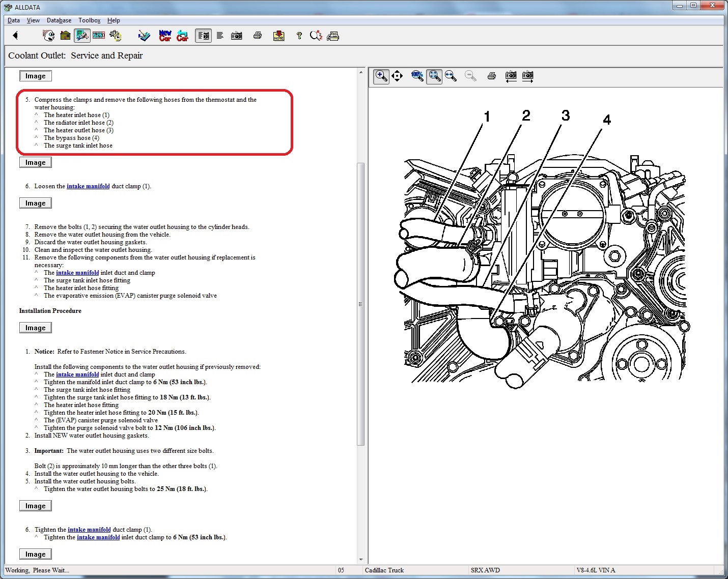728x579 pixels.
Task: Open the Data menu
Action: 14,20
